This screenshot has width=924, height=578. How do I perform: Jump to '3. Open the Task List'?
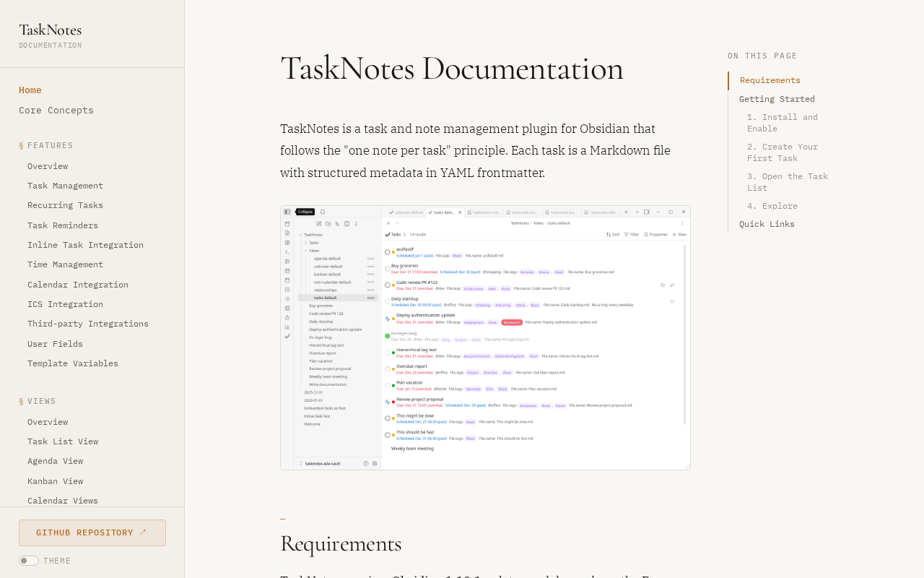[788, 182]
